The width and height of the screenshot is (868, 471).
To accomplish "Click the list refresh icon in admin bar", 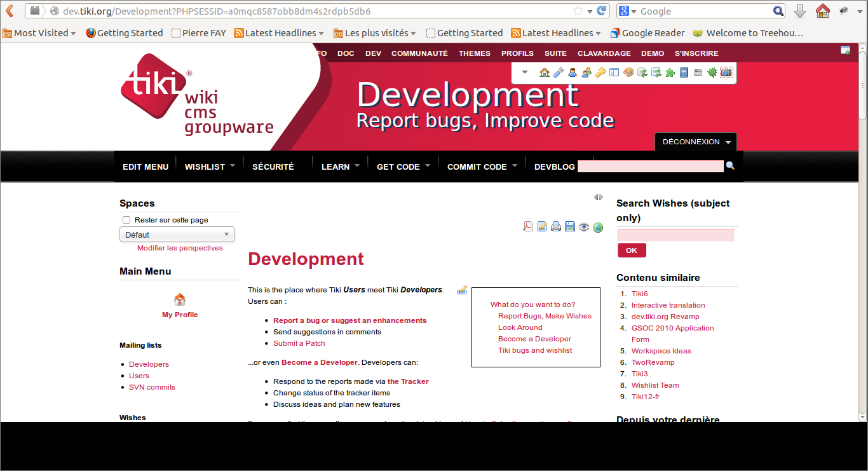I will (x=656, y=72).
